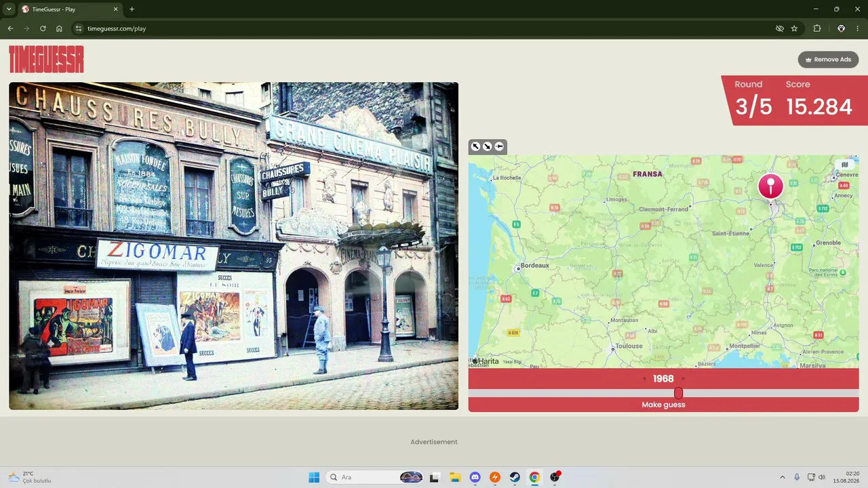Switch to Chrome on the taskbar
Viewport: 868px width, 488px height.
point(534,477)
